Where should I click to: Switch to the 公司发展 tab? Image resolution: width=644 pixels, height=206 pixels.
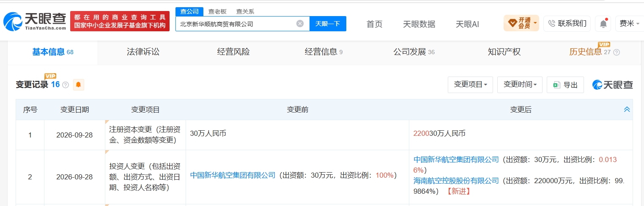414,52
